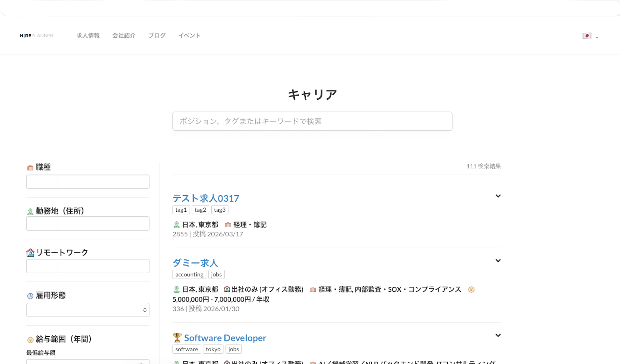
Task: Click house icon beside リモートワーク filter
Action: [x=30, y=253]
